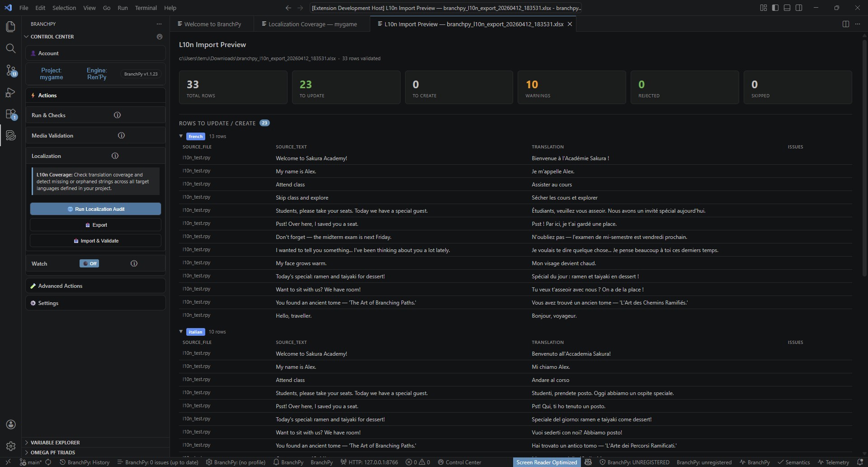Open the Extensions view icon
Screen dimensions: 868x467
click(10, 114)
